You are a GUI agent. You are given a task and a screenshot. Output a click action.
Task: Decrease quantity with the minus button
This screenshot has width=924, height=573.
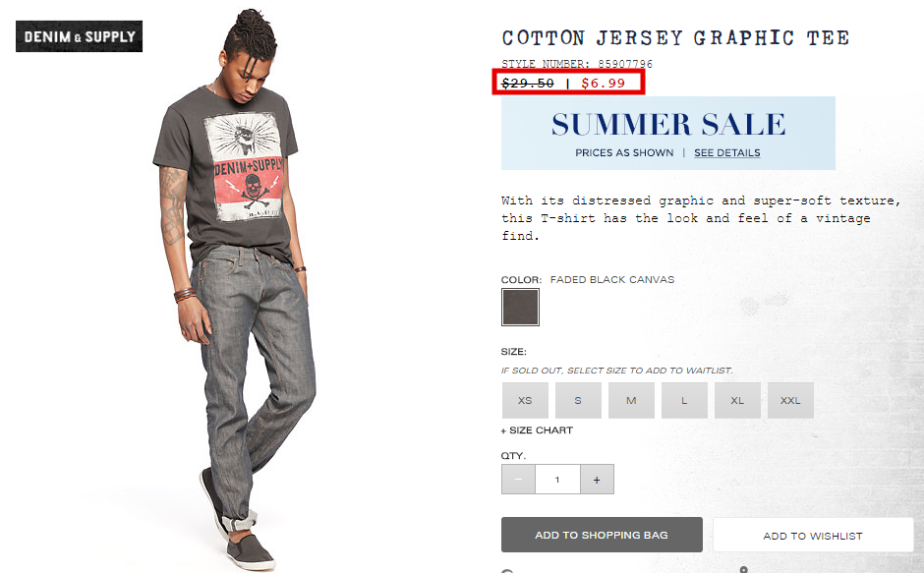[518, 480]
